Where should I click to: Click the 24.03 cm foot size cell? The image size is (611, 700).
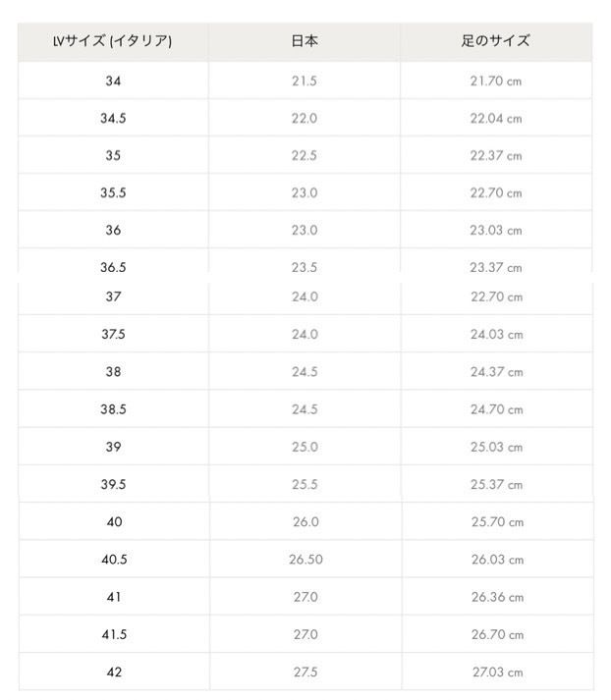coord(497,335)
